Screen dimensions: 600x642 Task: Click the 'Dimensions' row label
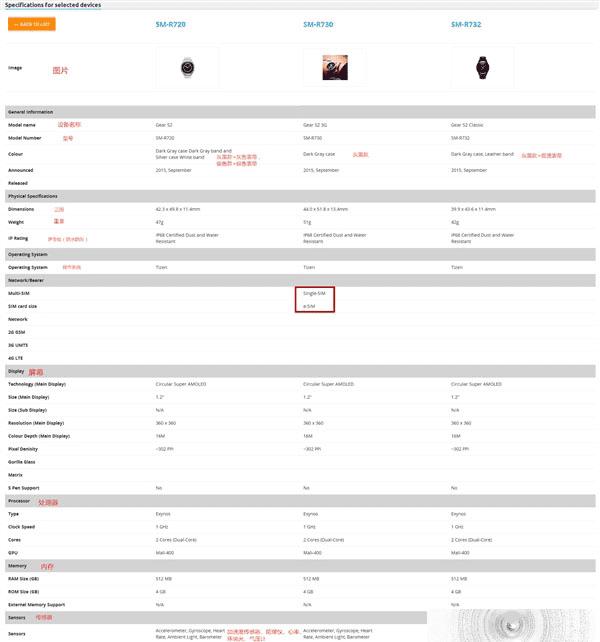point(21,209)
